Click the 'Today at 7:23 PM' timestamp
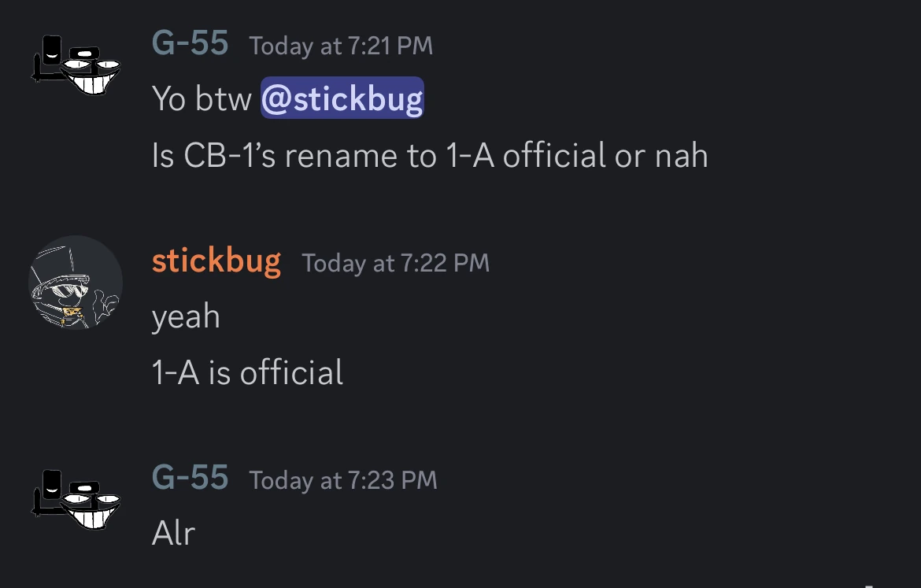This screenshot has height=588, width=921. [x=343, y=481]
